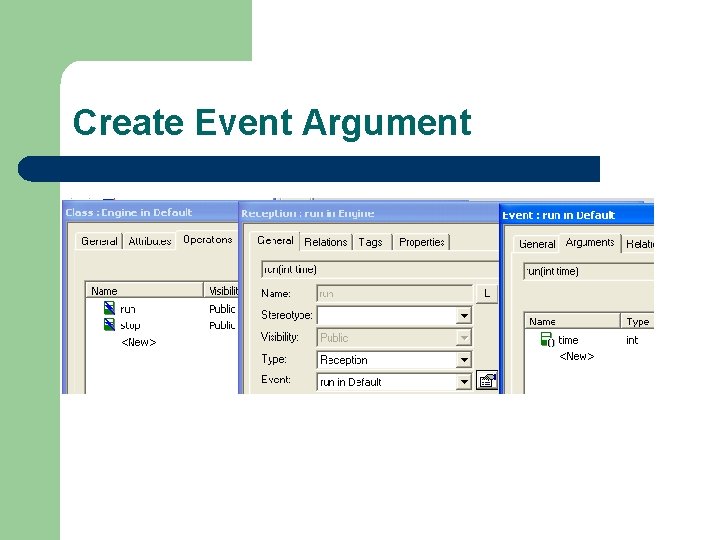Screen dimensions: 720x540
Task: Select the run row name in operations list
Action: click(128, 309)
